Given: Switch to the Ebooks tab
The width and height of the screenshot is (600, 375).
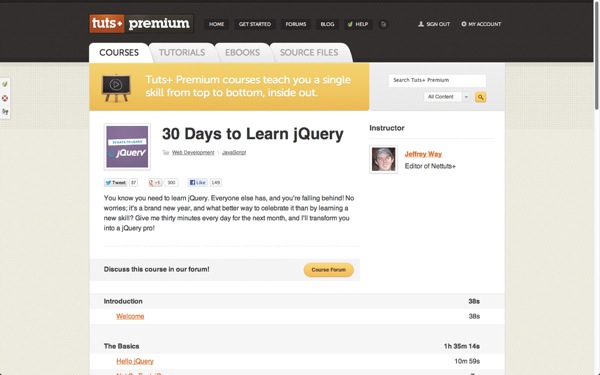Looking at the screenshot, I should (x=242, y=53).
